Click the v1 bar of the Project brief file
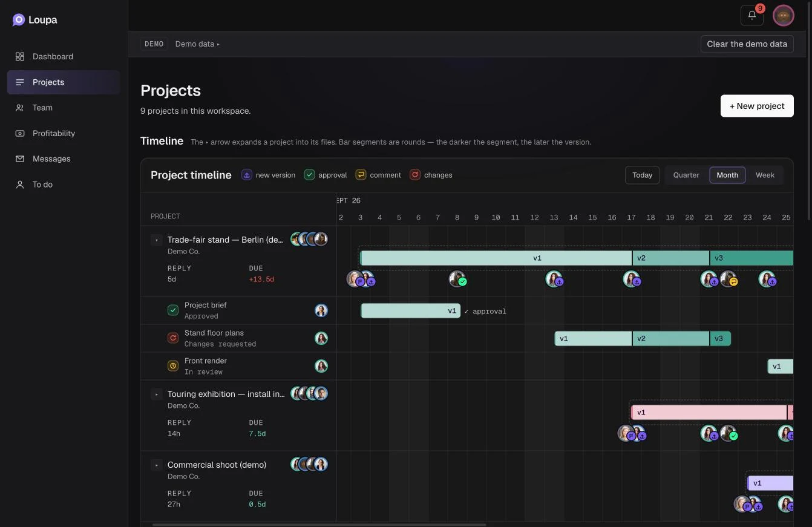Viewport: 812px width, 527px height. click(x=411, y=311)
